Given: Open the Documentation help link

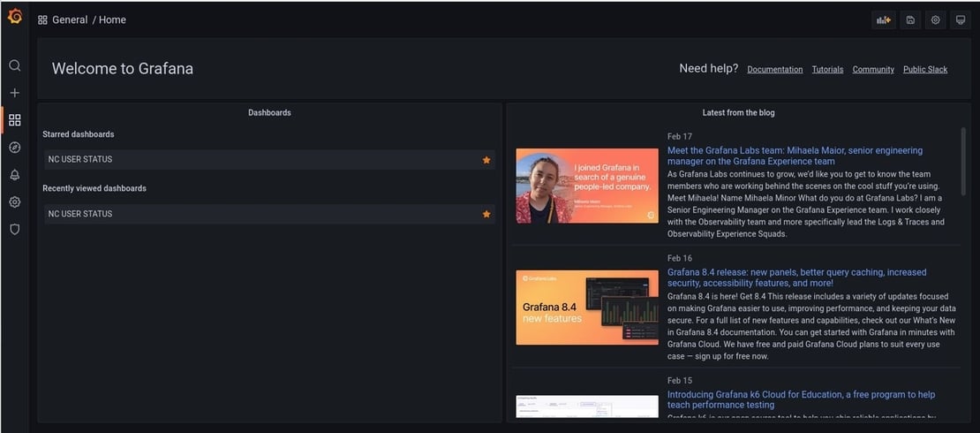Looking at the screenshot, I should [x=775, y=70].
